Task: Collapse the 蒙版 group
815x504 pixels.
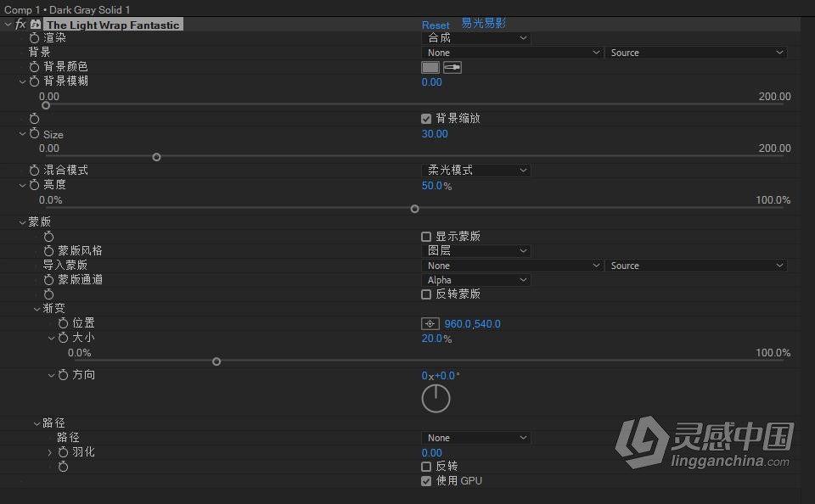Action: point(22,222)
